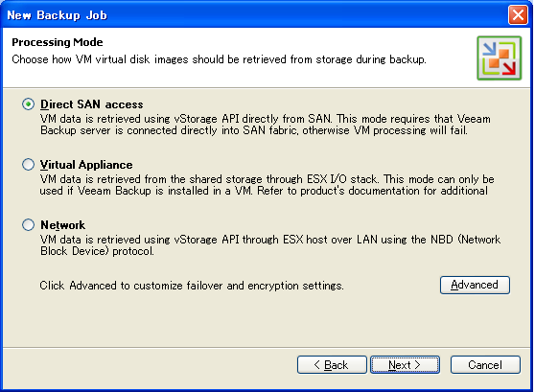Click the empty panel area below the Advanced hint
The image size is (535, 392).
pos(267,321)
